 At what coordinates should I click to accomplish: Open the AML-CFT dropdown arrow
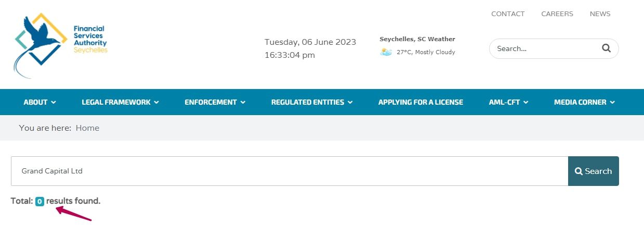[x=526, y=103]
